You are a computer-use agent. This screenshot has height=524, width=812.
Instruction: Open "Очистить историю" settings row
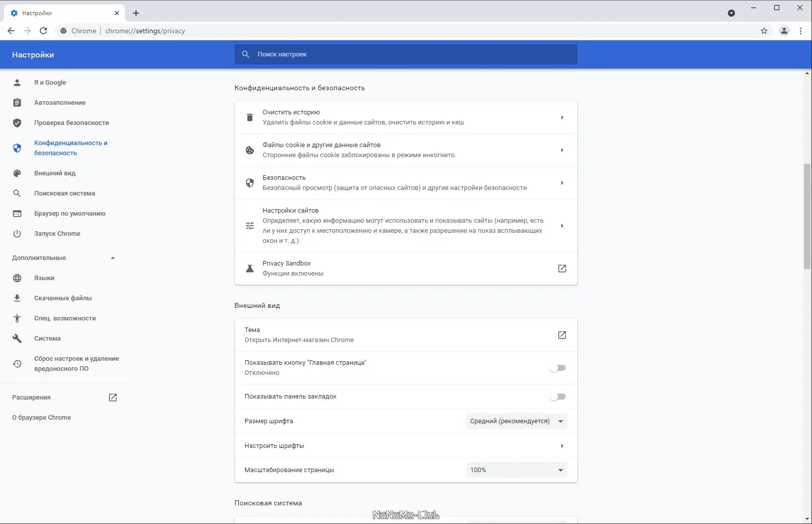405,117
